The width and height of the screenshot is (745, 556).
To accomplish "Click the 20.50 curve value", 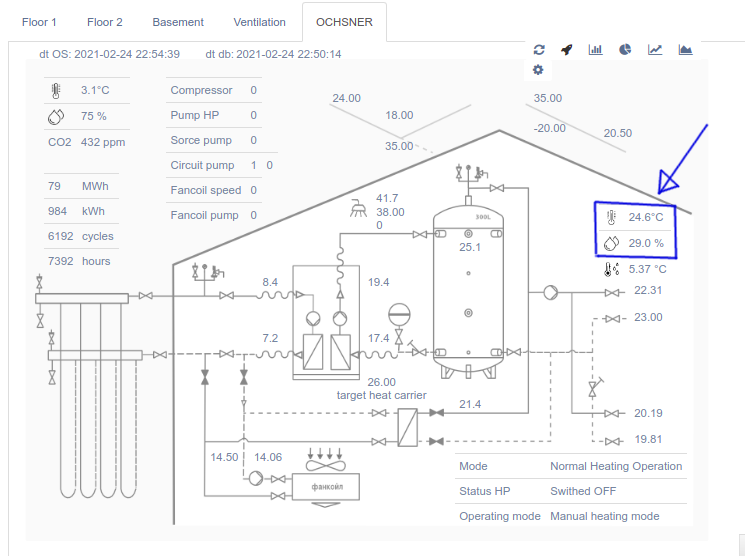I will pyautogui.click(x=618, y=133).
